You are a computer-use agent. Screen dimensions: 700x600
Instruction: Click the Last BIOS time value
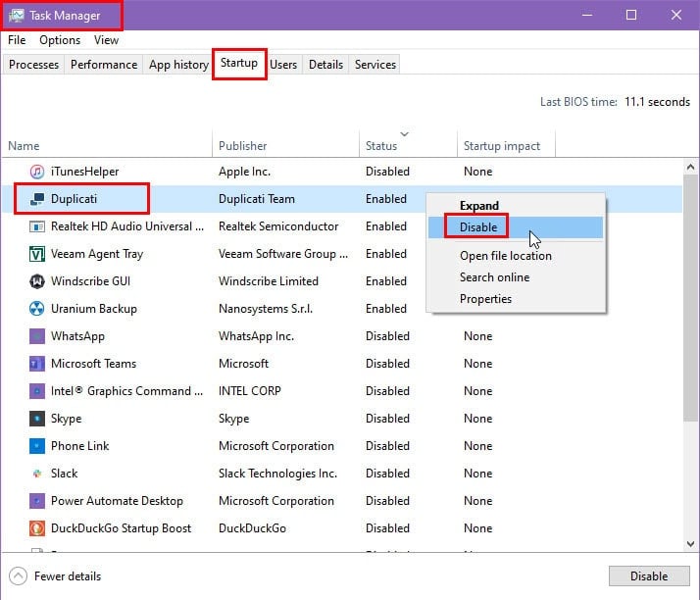(x=657, y=102)
